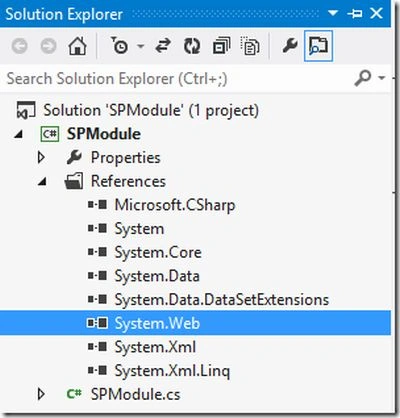This screenshot has width=400, height=418.
Task: Select the References tree item
Action: point(128,181)
